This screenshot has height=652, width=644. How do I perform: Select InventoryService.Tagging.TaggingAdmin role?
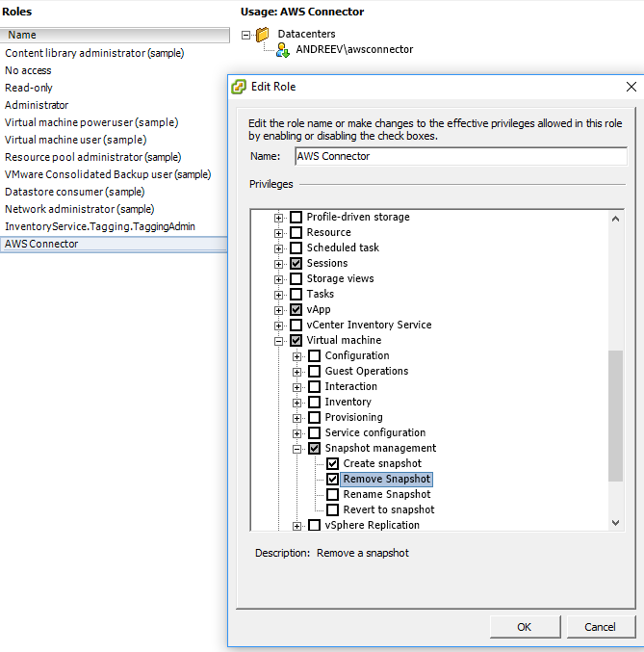tap(100, 226)
